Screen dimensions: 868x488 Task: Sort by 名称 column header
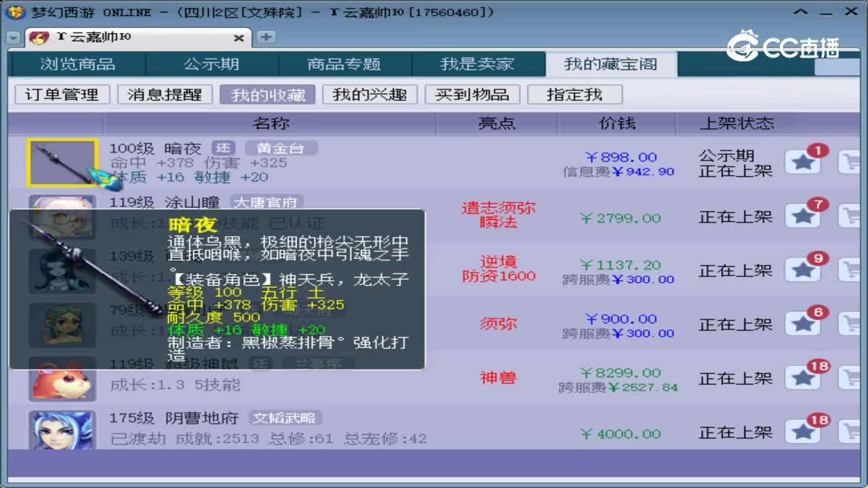(271, 123)
